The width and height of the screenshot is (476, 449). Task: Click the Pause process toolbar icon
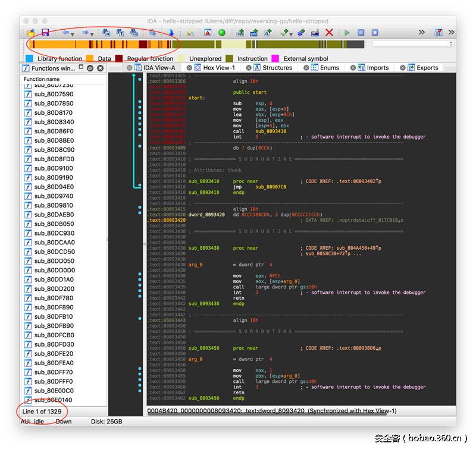point(361,33)
